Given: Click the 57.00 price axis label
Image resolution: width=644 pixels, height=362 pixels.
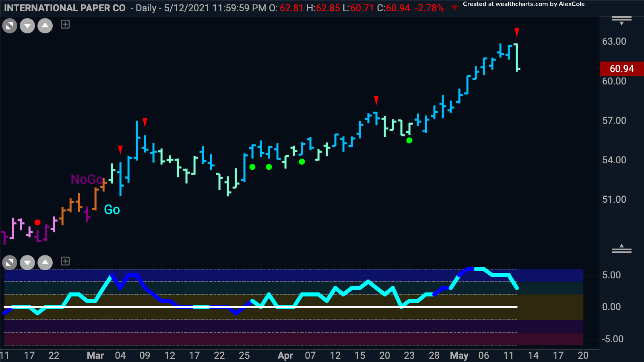Looking at the screenshot, I should coord(614,121).
